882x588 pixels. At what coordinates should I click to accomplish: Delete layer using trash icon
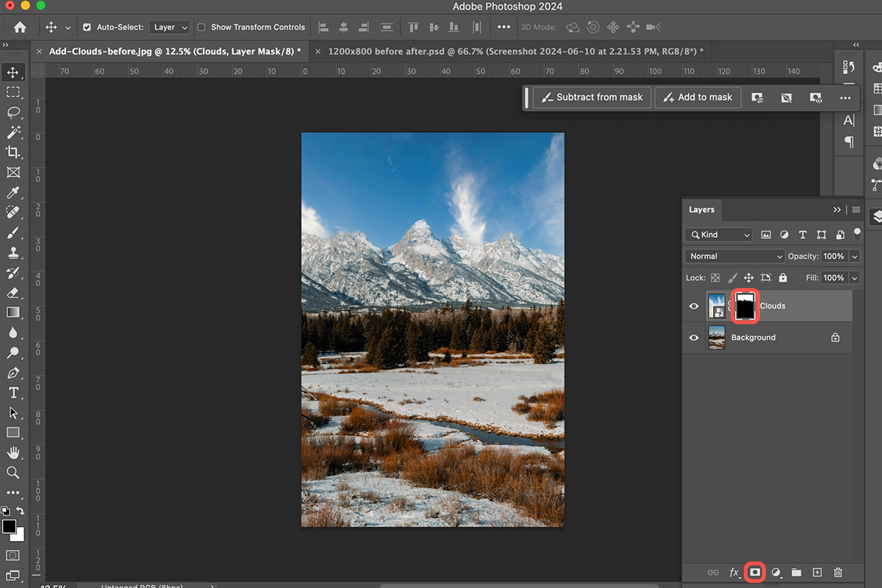pos(838,572)
